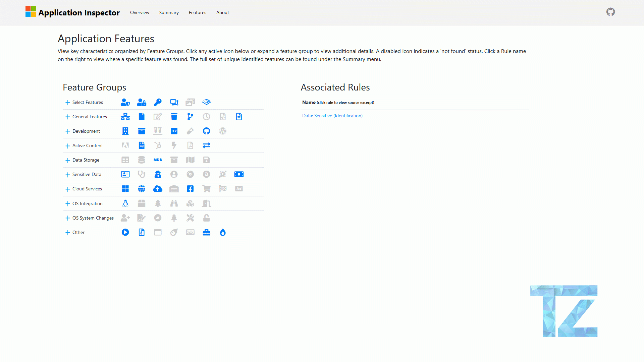Click the cloud upload icon in Cloud Services
Image resolution: width=644 pixels, height=362 pixels.
tap(158, 189)
